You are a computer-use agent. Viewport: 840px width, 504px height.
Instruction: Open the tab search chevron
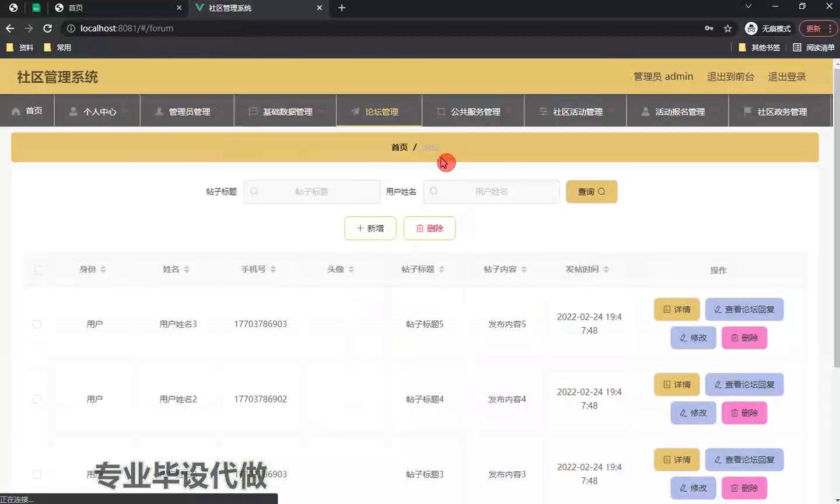[748, 6]
